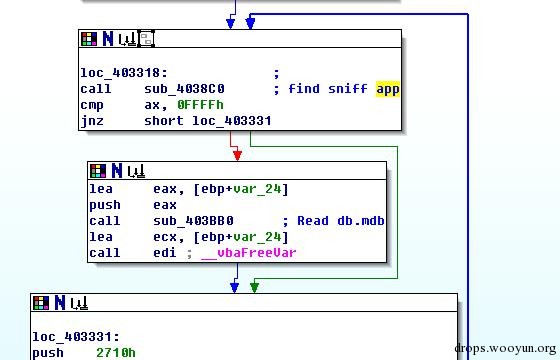Image resolution: width=560 pixels, height=360 pixels.
Task: Click the color palette icon of loc_403331 block
Action: [41, 303]
